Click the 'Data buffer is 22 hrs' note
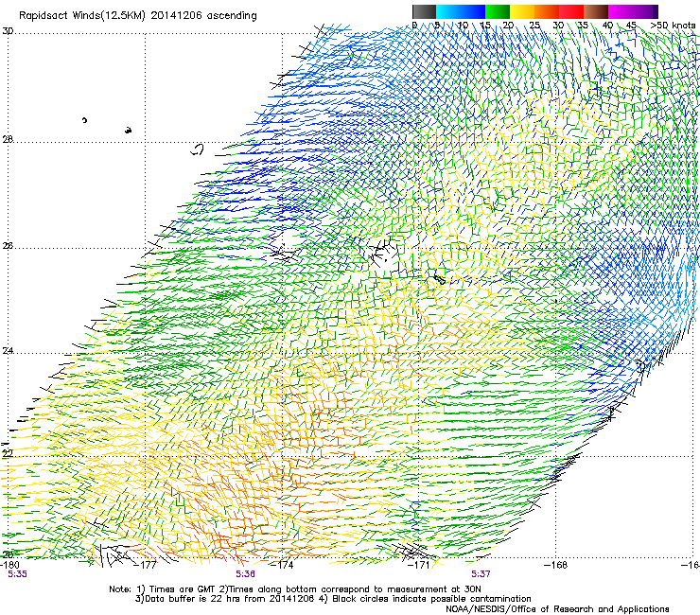The width and height of the screenshot is (700, 615). (x=333, y=599)
